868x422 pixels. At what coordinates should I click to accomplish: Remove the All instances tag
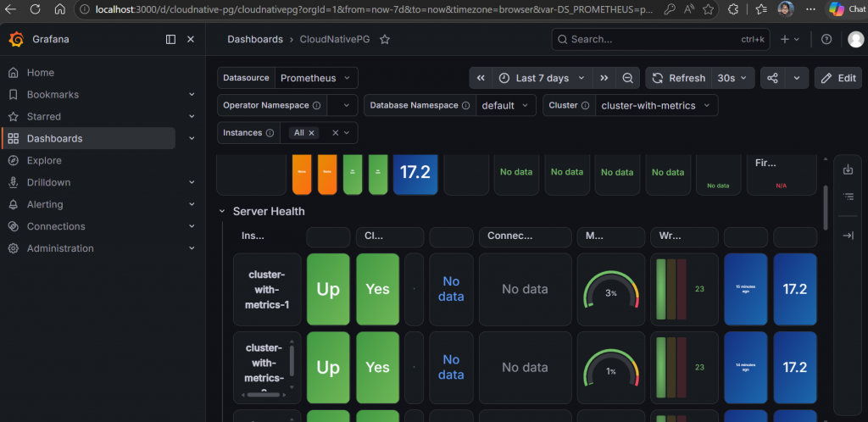pyautogui.click(x=311, y=133)
